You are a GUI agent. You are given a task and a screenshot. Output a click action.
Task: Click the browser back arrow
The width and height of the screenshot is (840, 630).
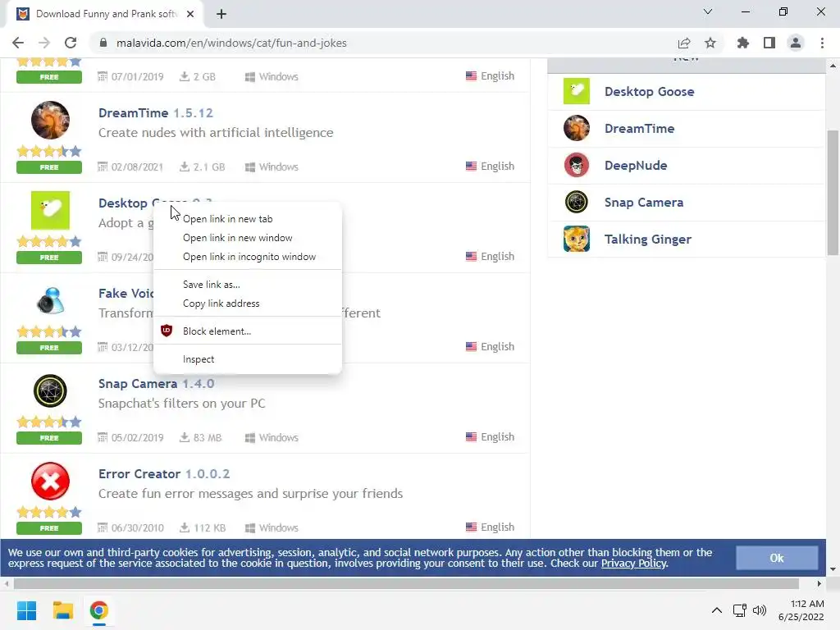(x=18, y=43)
